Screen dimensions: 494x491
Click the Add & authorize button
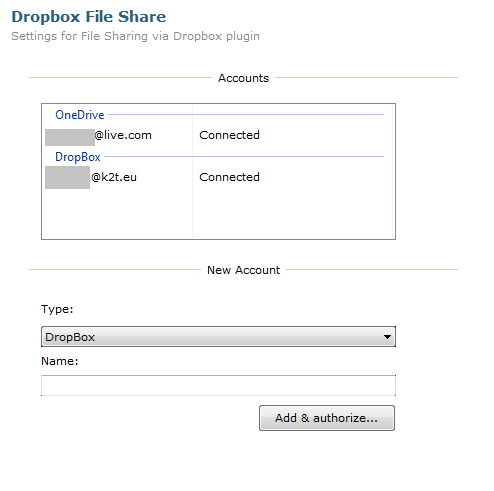[x=327, y=418]
